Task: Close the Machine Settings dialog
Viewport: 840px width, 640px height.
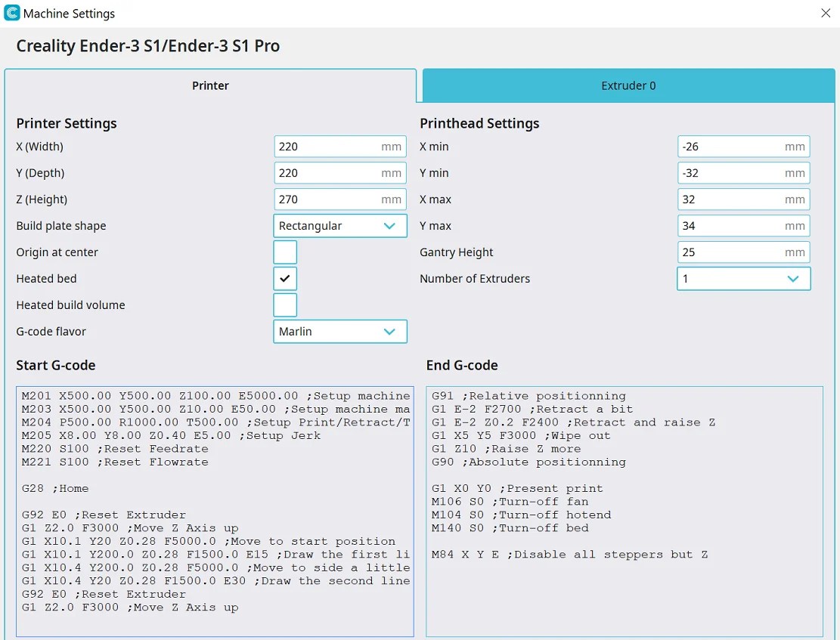Action: click(826, 13)
